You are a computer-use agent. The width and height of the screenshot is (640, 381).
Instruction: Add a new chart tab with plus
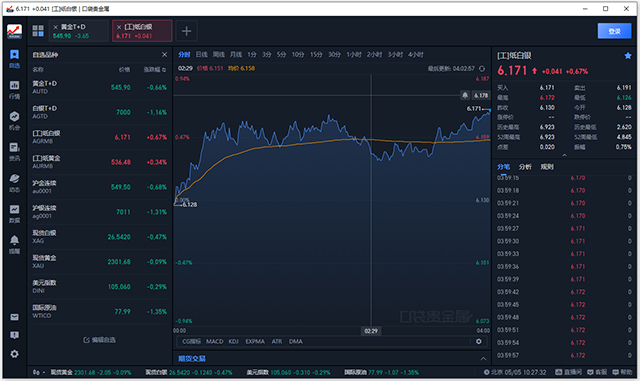coord(187,31)
